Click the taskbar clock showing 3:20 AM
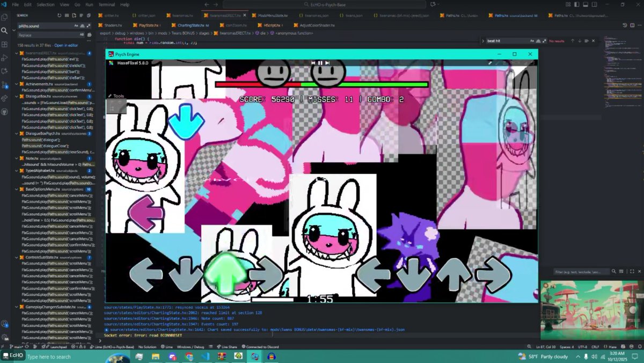This screenshot has height=363, width=644. click(x=617, y=356)
